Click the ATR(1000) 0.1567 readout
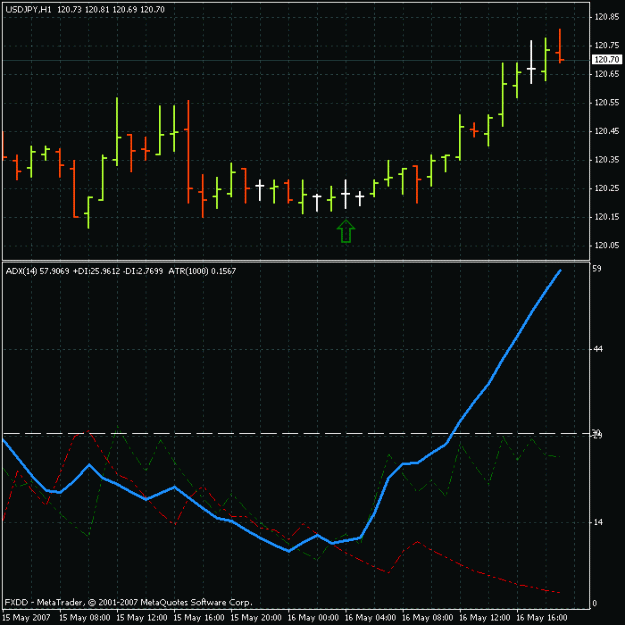This screenshot has height=625, width=625. point(202,271)
